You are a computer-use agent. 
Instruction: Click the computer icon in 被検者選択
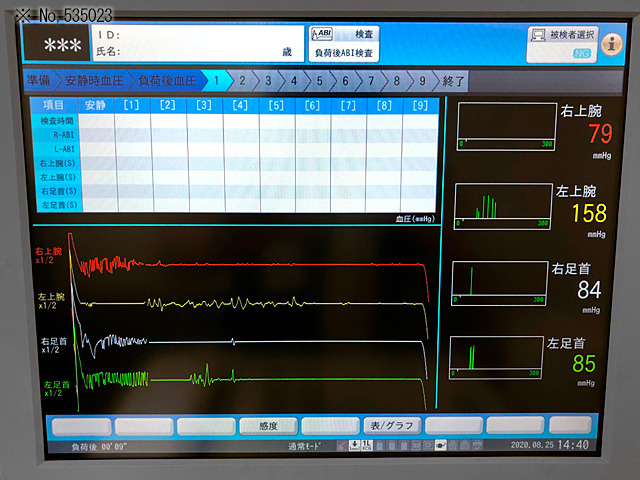click(538, 35)
